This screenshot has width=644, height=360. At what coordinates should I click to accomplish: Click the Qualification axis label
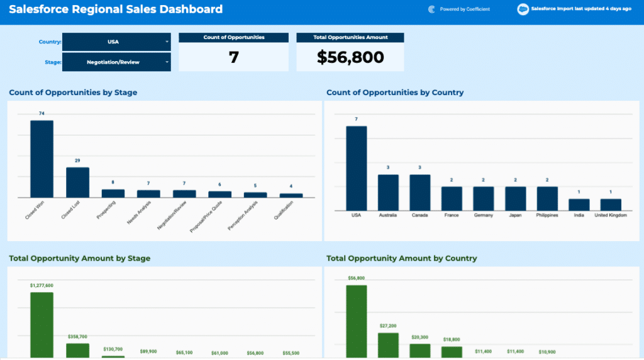click(284, 210)
